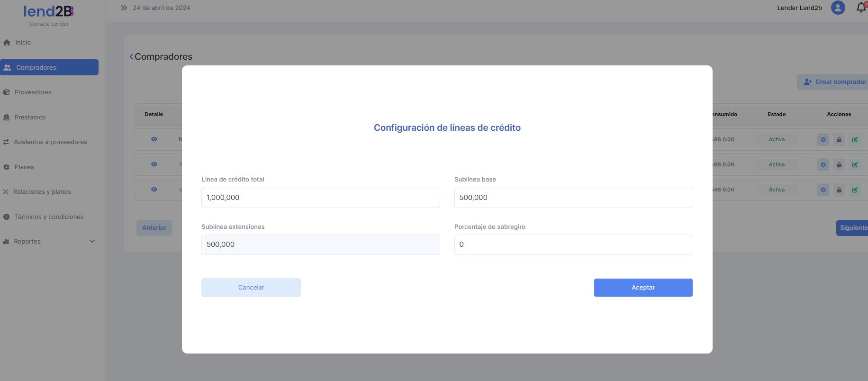Click the Cancelar button
Image resolution: width=868 pixels, height=381 pixels.
coord(251,288)
